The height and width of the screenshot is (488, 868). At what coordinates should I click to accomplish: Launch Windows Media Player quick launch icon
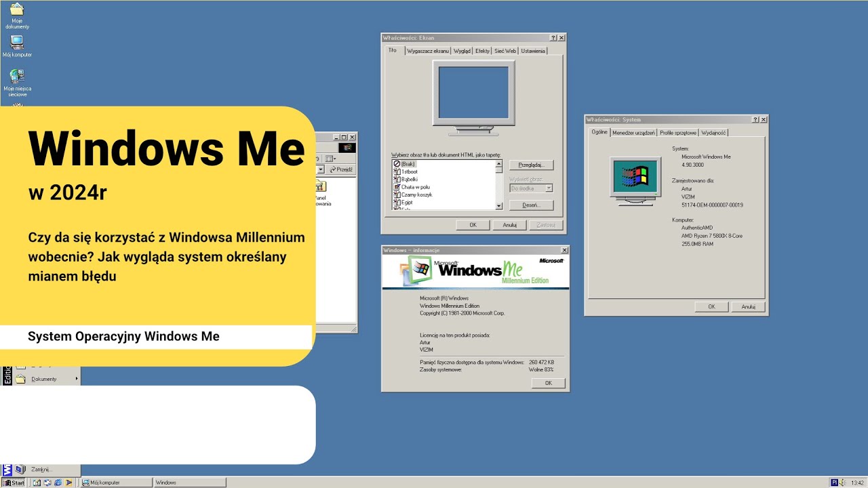pyautogui.click(x=68, y=483)
